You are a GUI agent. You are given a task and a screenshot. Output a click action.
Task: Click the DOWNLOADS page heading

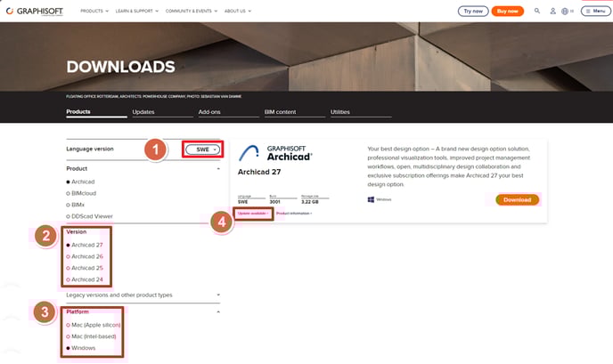pyautogui.click(x=121, y=67)
